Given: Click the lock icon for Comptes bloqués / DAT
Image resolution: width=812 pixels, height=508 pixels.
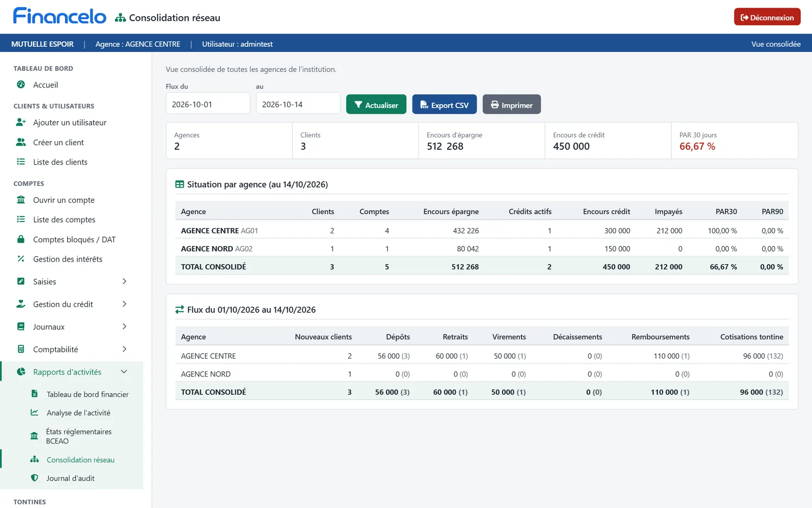Looking at the screenshot, I should (x=21, y=239).
